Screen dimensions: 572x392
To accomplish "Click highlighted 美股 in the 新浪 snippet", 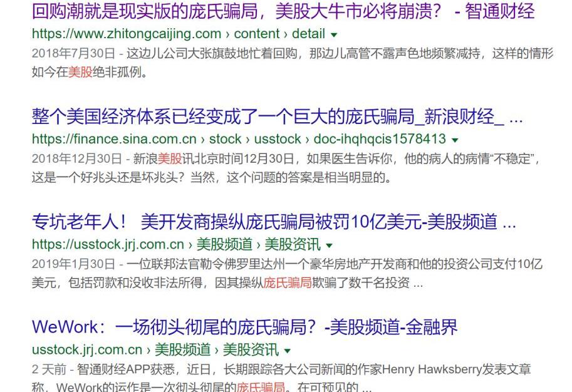I will [169, 159].
